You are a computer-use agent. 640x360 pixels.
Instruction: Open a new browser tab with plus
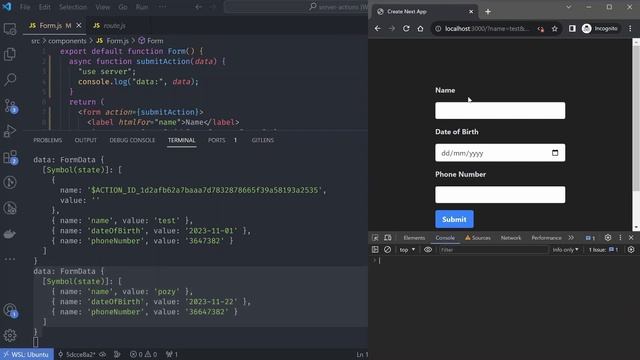pos(488,12)
